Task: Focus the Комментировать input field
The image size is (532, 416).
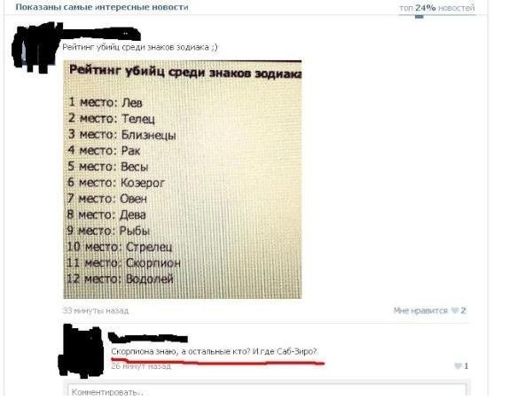Action: coord(267,390)
